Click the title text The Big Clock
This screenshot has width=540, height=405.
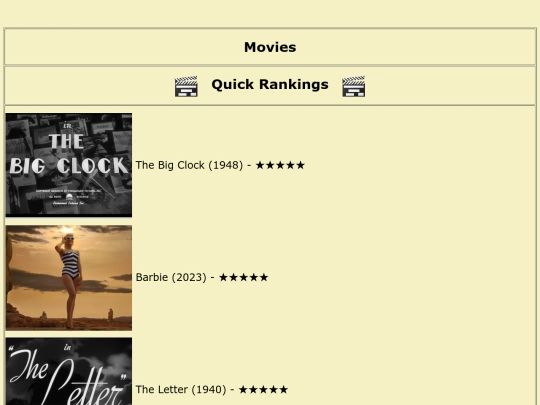(x=170, y=165)
